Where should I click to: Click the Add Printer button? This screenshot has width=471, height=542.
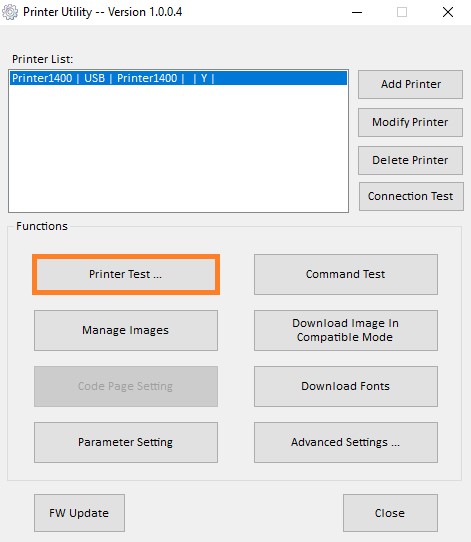click(x=410, y=84)
